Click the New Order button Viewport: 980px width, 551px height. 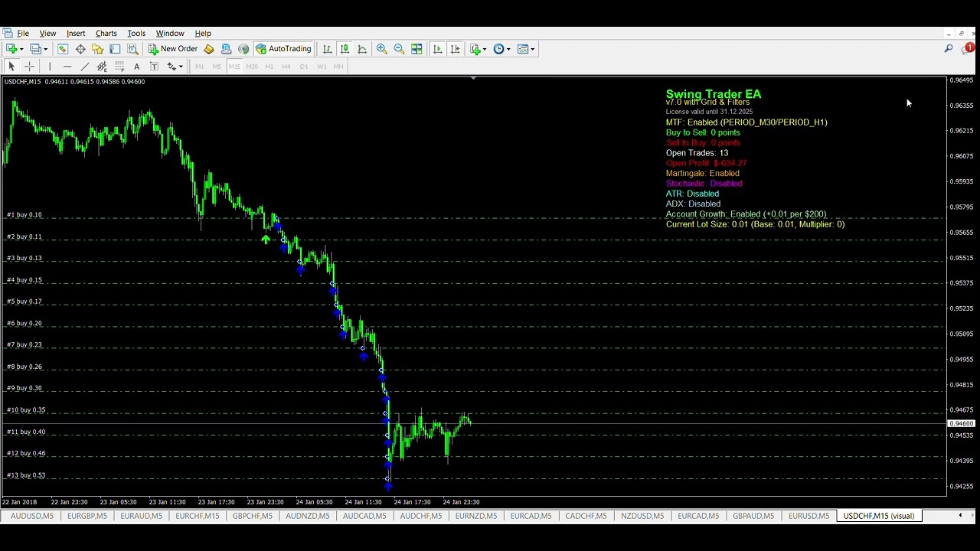[172, 49]
